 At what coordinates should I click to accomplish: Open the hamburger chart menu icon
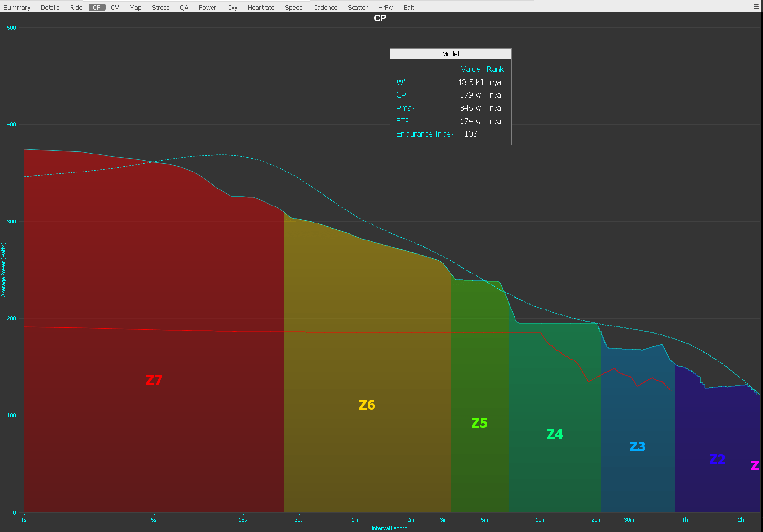(x=756, y=7)
